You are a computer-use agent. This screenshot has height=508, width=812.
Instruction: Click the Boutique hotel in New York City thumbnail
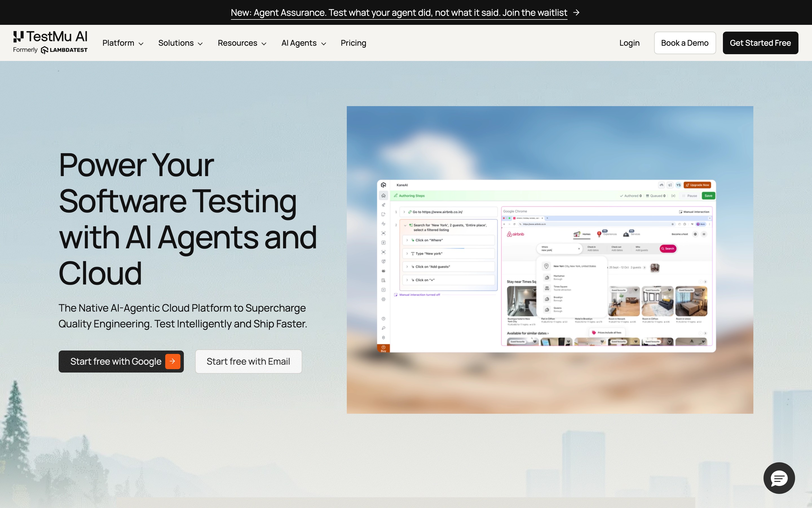pos(522,301)
